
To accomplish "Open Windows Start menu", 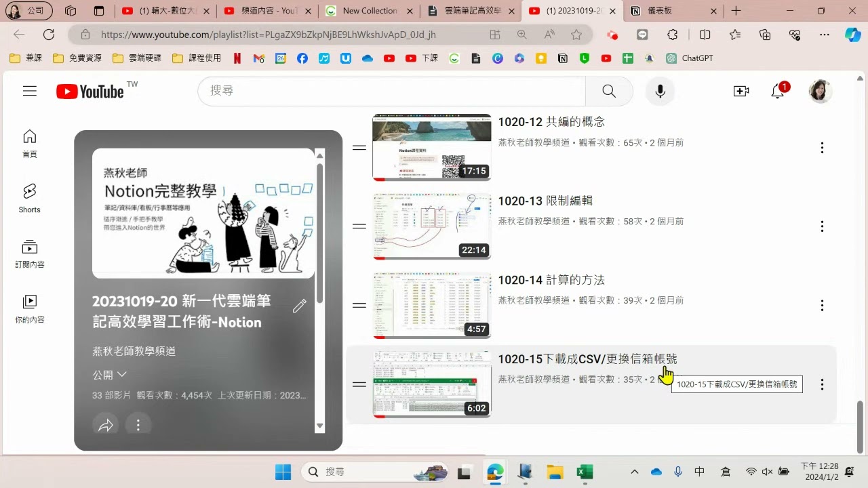I will (x=283, y=472).
